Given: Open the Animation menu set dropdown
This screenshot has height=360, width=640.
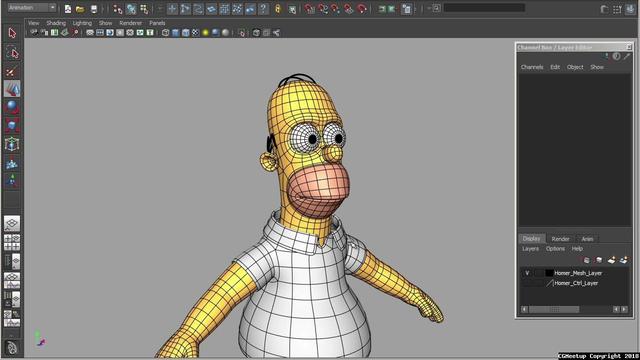Looking at the screenshot, I should coord(32,8).
